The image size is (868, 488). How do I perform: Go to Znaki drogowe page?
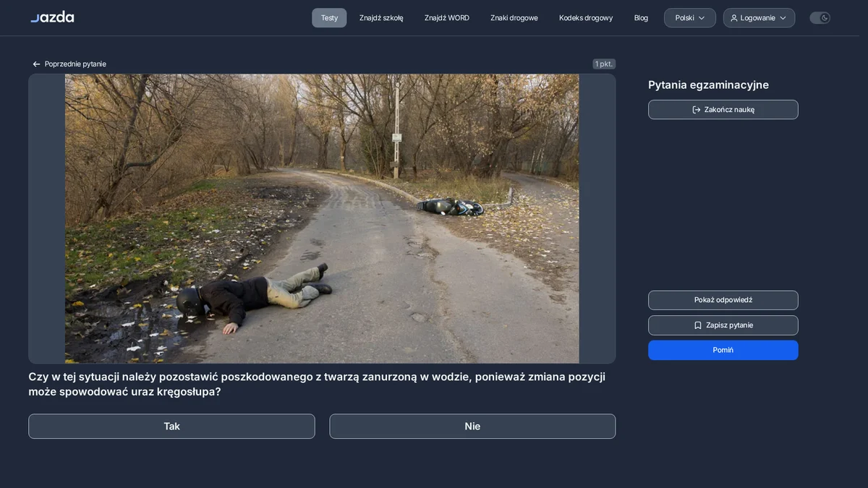[x=514, y=18]
